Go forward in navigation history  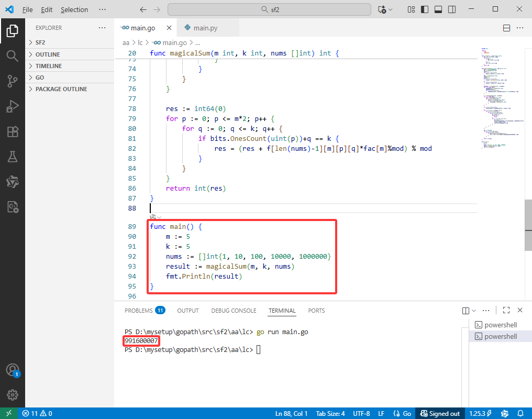coord(157,9)
